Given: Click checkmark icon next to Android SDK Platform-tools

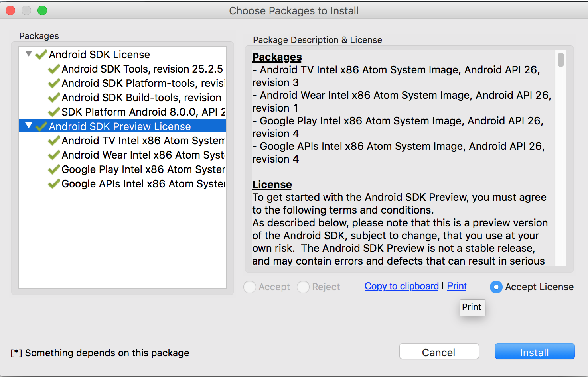Looking at the screenshot, I should [54, 83].
